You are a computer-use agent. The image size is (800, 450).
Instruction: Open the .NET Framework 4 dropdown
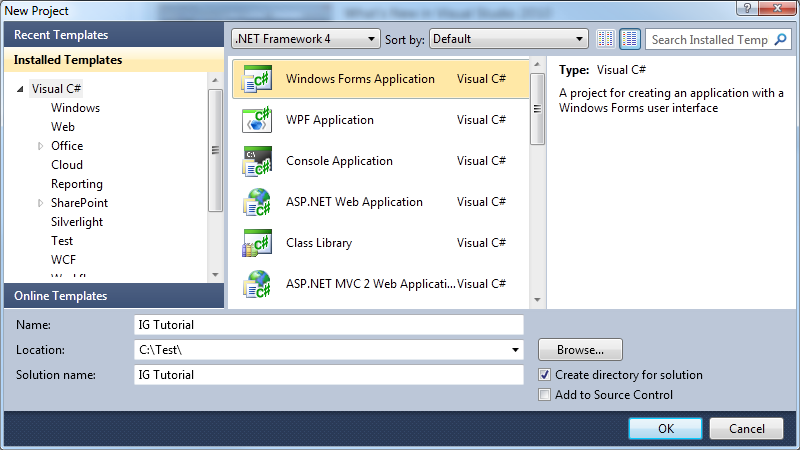(306, 39)
